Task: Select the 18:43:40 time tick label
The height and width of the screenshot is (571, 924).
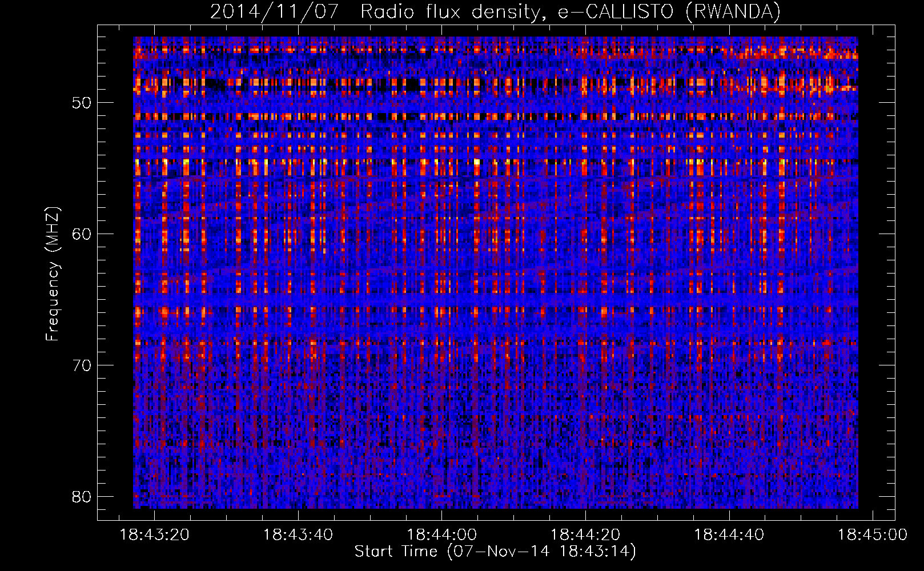Action: tap(298, 534)
